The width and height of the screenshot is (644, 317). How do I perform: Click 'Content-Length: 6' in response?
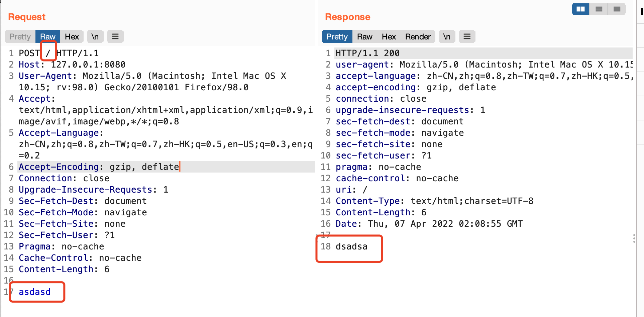(381, 212)
